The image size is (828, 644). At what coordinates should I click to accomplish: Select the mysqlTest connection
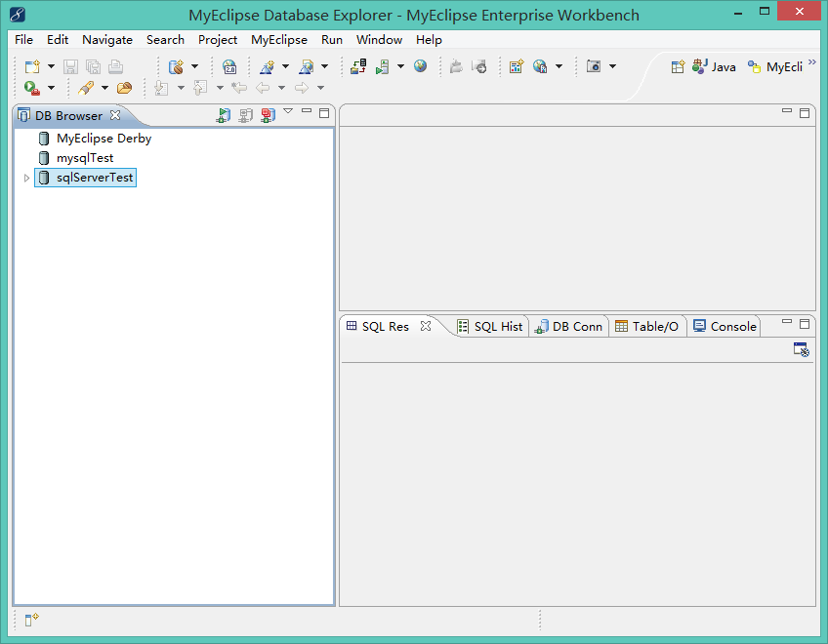[85, 158]
